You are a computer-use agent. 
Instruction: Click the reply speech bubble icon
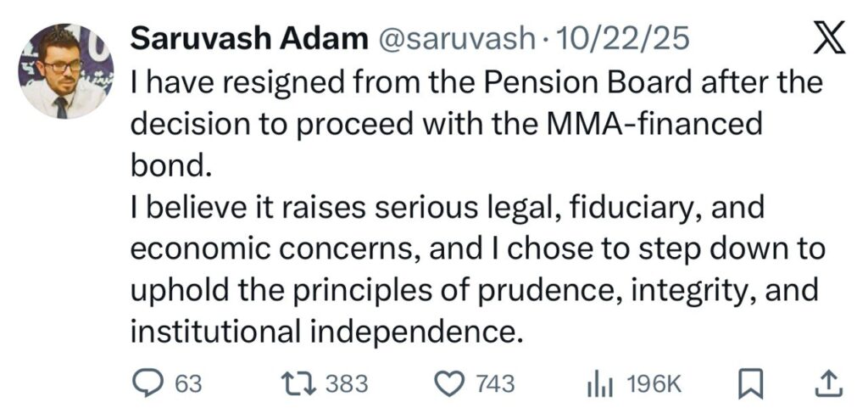tap(150, 384)
